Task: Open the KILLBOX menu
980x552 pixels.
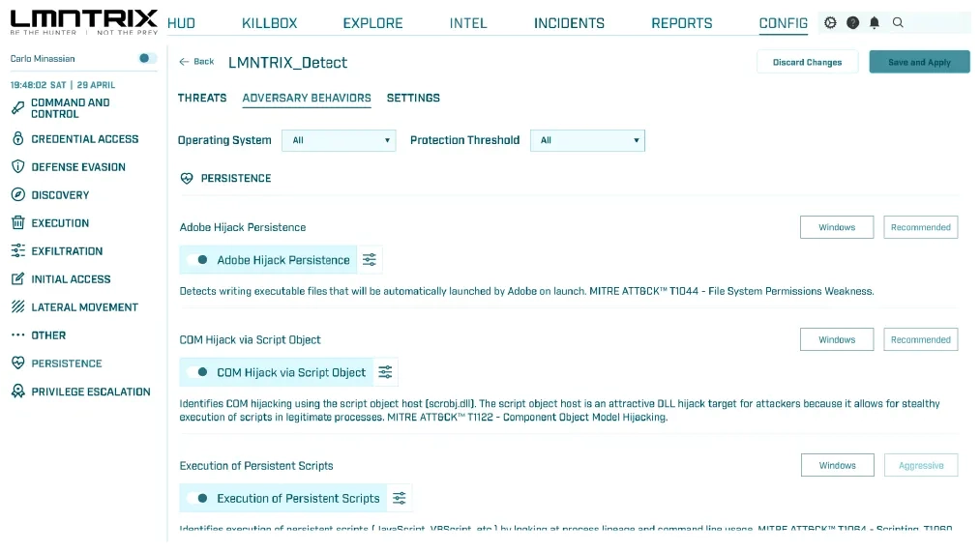Action: coord(269,23)
